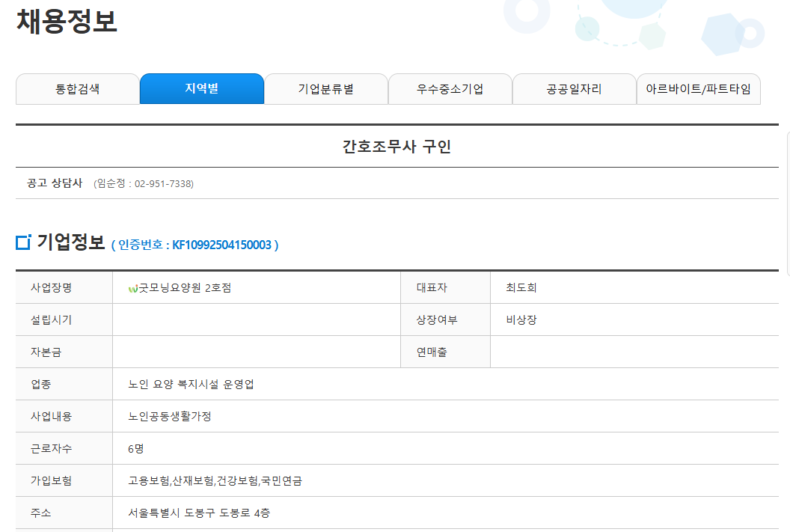
Task: Click the 비상장 listing status cell
Action: [522, 319]
